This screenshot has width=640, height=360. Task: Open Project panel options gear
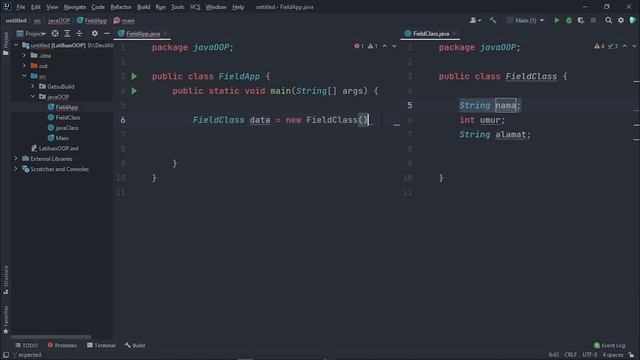(x=95, y=33)
